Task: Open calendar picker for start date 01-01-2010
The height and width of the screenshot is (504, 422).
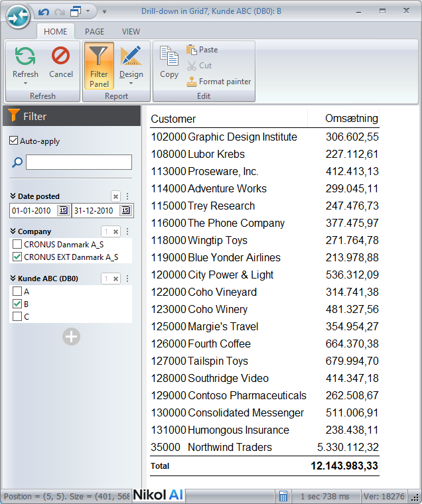Action: pos(63,210)
